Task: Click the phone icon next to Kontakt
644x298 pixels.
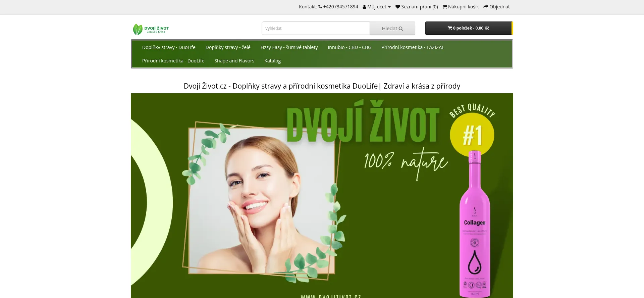Action: point(320,7)
